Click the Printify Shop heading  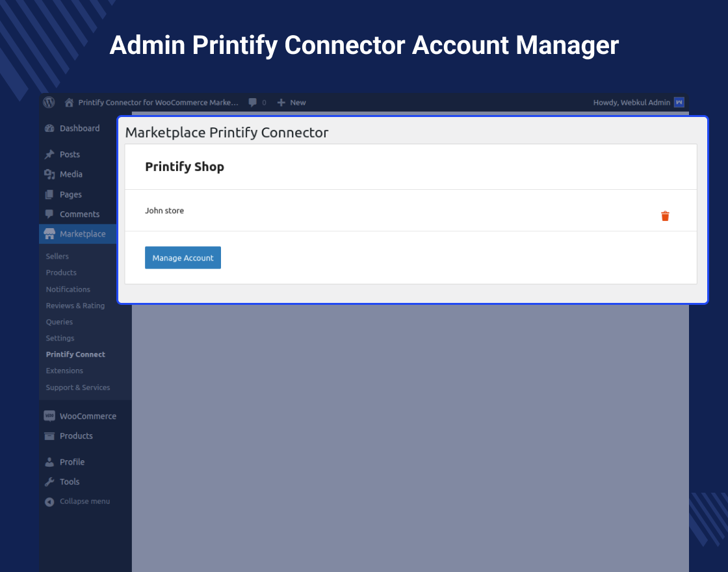[185, 166]
